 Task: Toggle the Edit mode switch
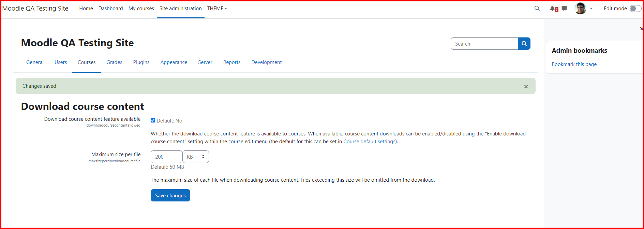click(635, 9)
